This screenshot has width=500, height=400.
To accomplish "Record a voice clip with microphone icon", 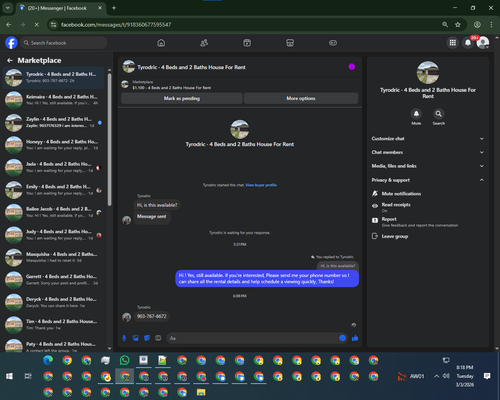I will 124,338.
